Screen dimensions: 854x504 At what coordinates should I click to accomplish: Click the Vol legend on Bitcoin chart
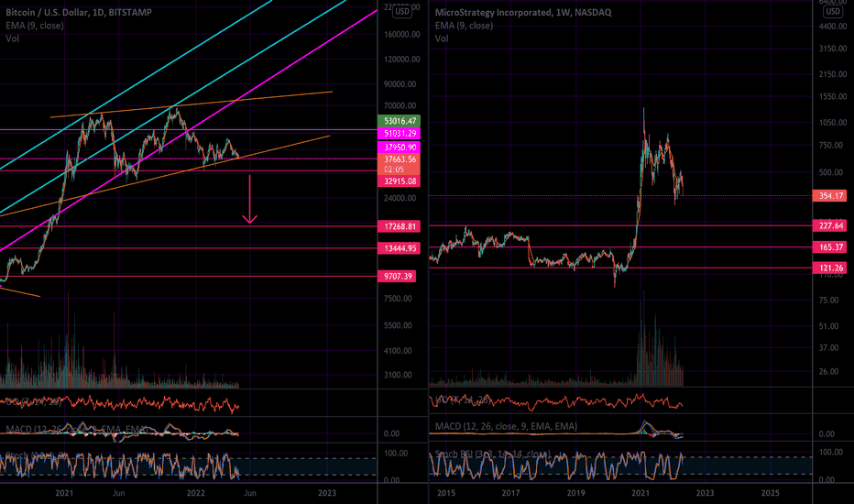[x=13, y=38]
